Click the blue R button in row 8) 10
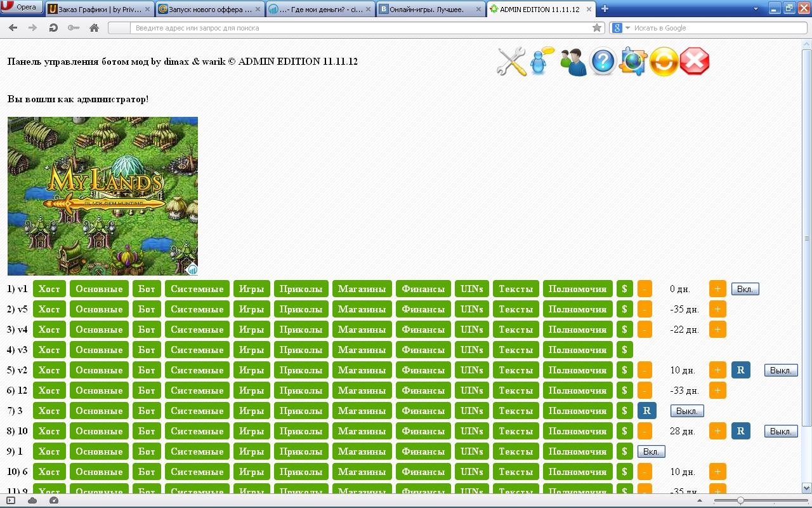The image size is (812, 508). (741, 431)
